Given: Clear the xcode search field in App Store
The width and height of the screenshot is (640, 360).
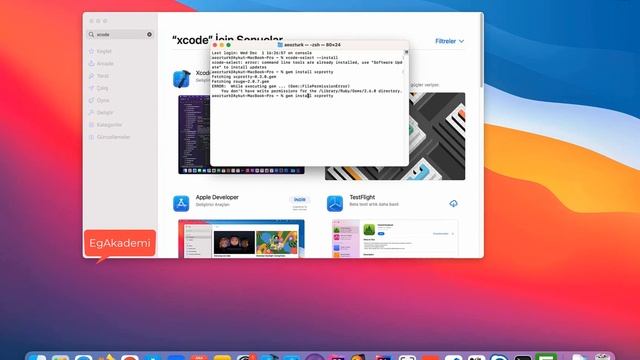Looking at the screenshot, I should (149, 34).
